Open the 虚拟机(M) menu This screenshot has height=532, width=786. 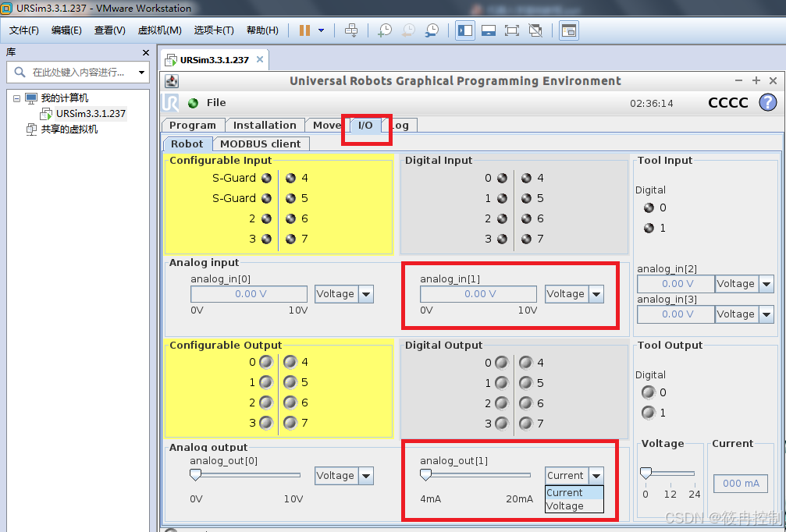[x=159, y=30]
